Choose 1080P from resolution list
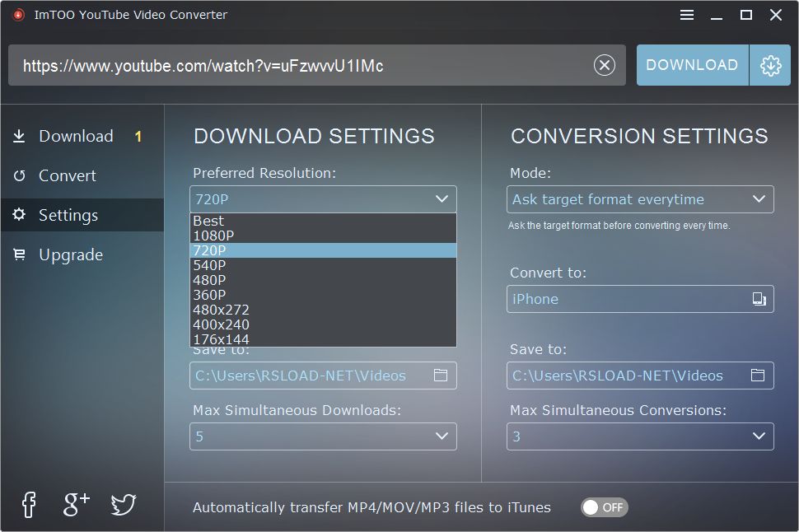The image size is (799, 532). (x=323, y=236)
